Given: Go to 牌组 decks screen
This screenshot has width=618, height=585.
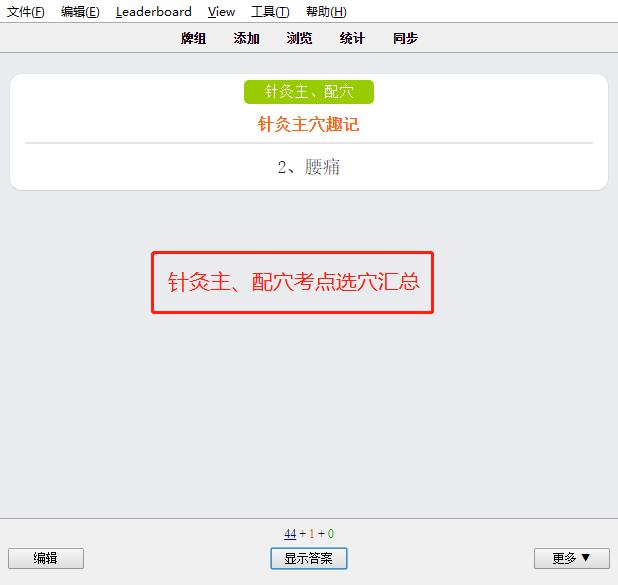Looking at the screenshot, I should [194, 38].
